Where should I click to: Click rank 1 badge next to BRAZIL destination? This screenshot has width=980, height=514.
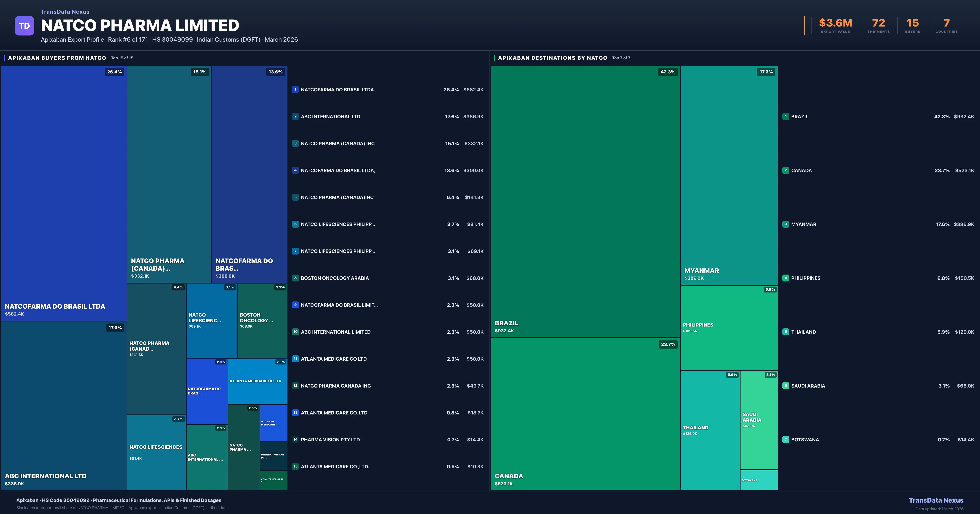pos(786,117)
